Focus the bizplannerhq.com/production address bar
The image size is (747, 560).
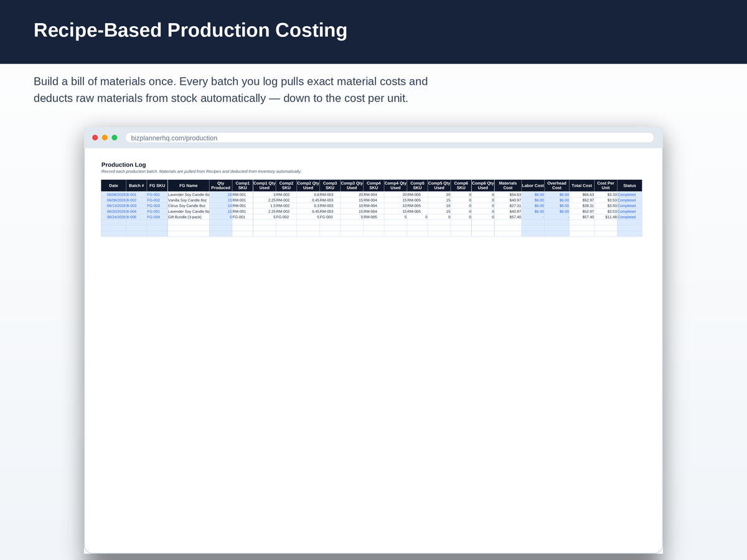(x=390, y=138)
